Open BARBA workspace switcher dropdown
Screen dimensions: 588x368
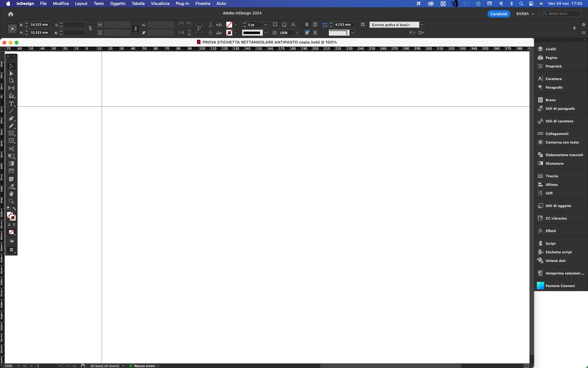click(525, 14)
